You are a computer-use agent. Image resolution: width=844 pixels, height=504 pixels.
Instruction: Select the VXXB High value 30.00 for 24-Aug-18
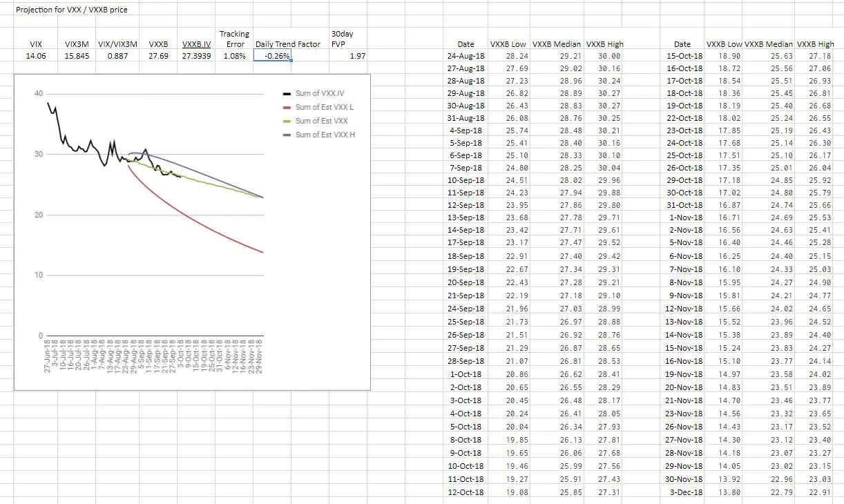(610, 56)
